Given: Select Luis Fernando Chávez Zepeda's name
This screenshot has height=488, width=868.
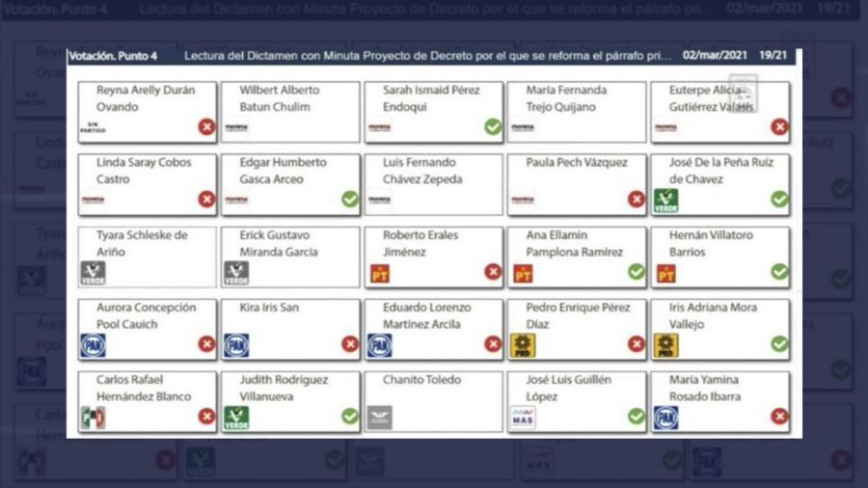Looking at the screenshot, I should point(421,171).
